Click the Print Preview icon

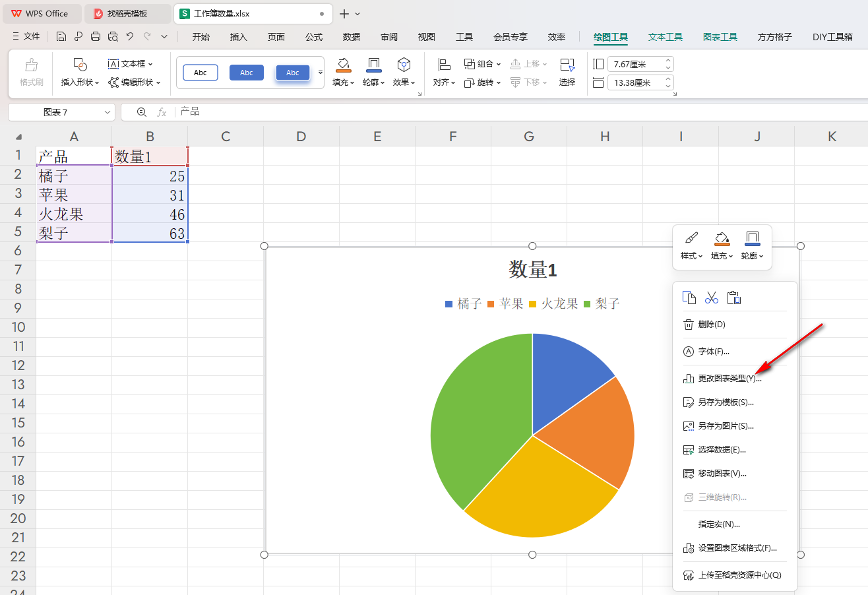pos(113,36)
